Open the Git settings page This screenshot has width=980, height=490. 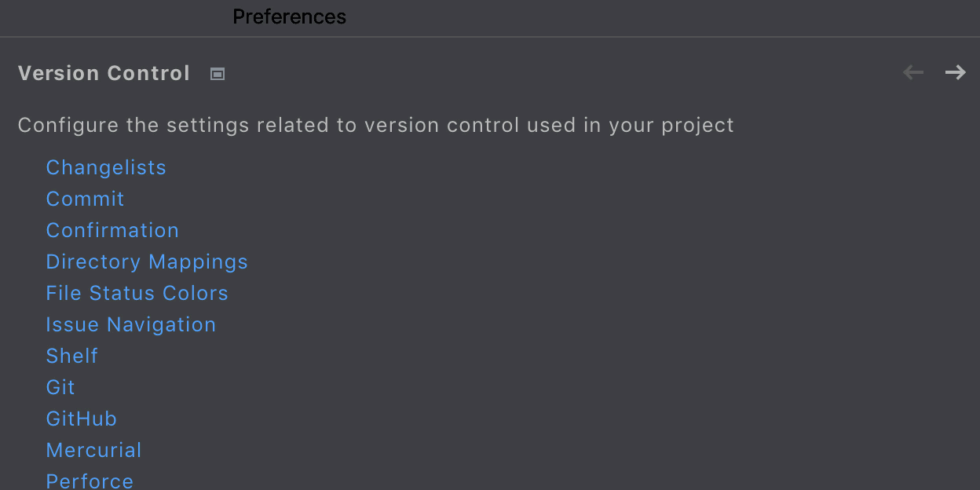click(60, 387)
